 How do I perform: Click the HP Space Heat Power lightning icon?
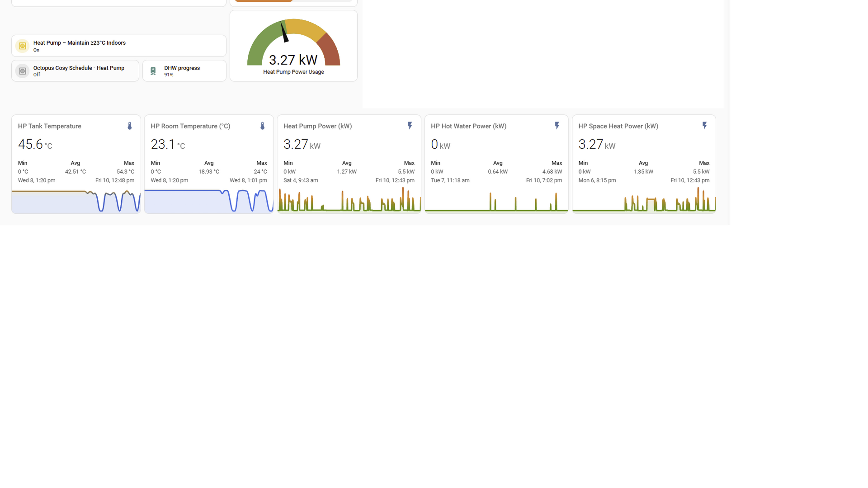click(704, 126)
